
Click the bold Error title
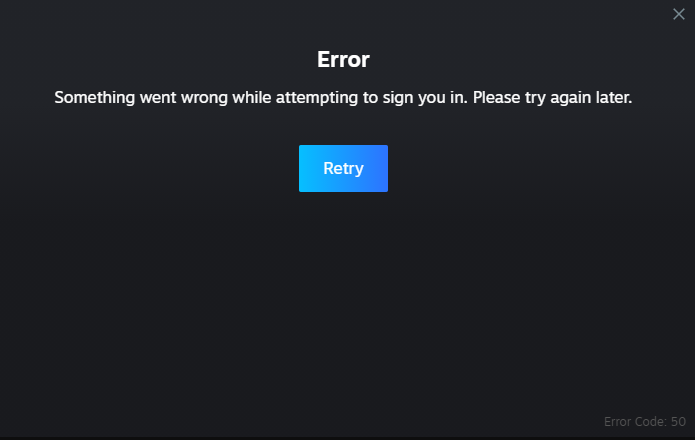coord(343,59)
